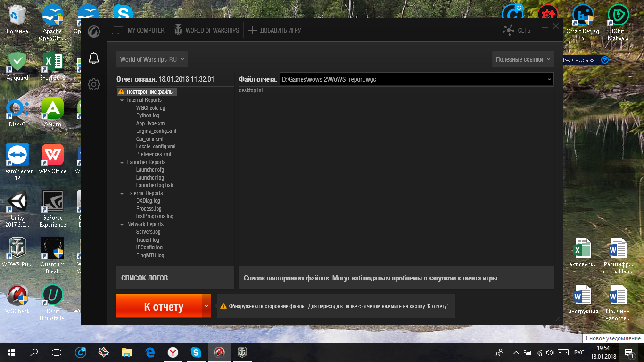Click the Recycle Bin (Корзина) desktop icon
644x362 pixels.
point(17,20)
